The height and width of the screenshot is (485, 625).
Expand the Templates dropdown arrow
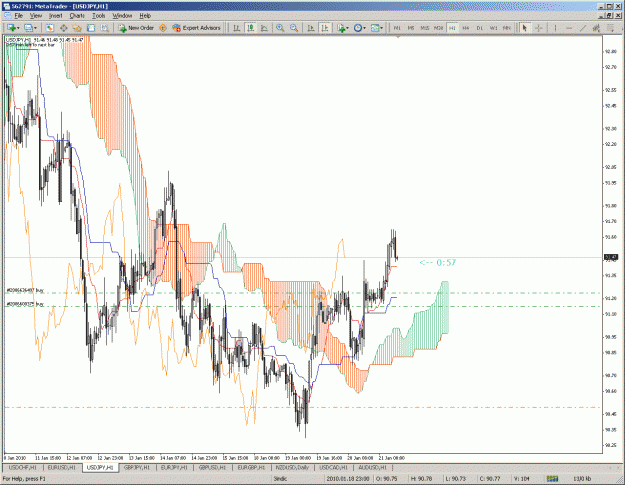click(x=382, y=28)
